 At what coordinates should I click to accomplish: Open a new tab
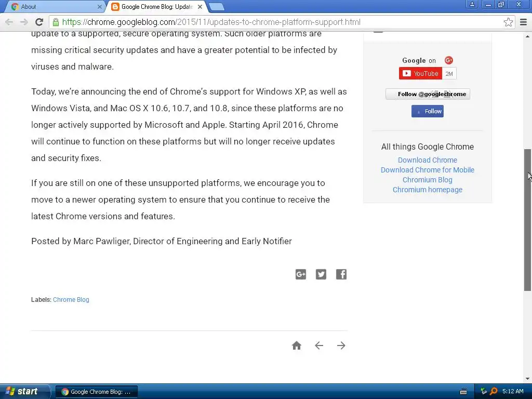[216, 7]
